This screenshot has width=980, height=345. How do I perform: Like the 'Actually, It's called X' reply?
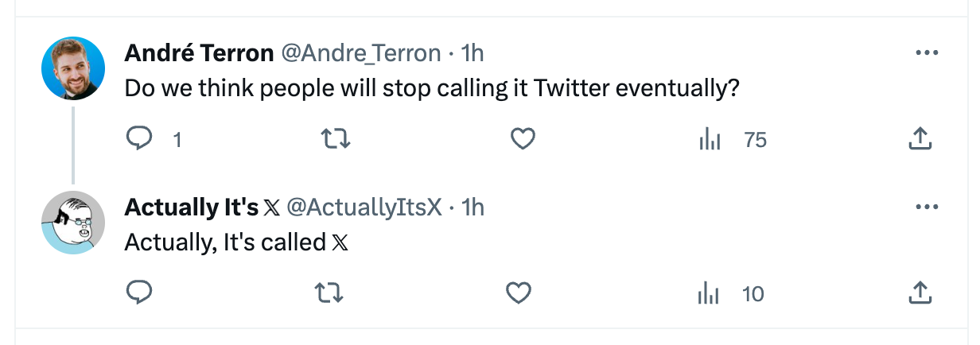(519, 293)
